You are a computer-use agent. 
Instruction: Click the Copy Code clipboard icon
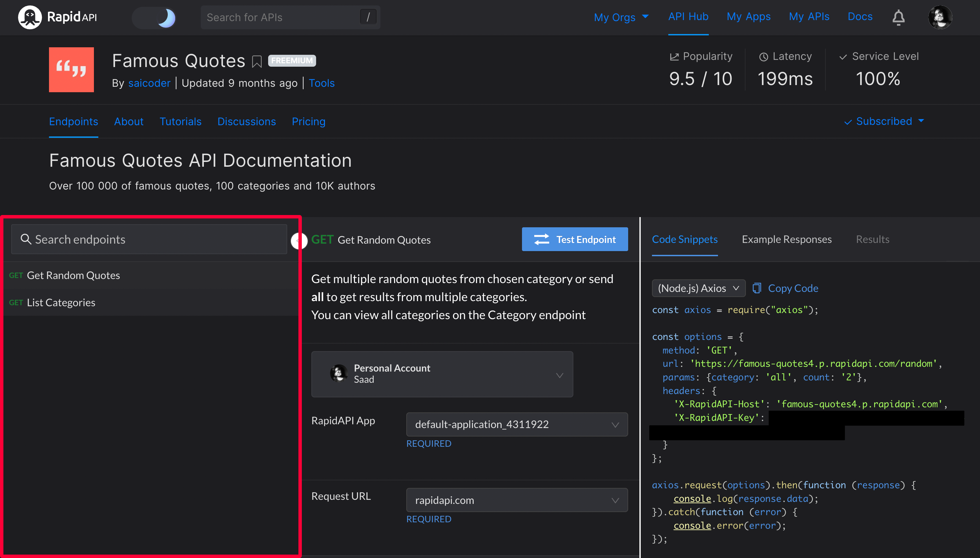point(756,288)
